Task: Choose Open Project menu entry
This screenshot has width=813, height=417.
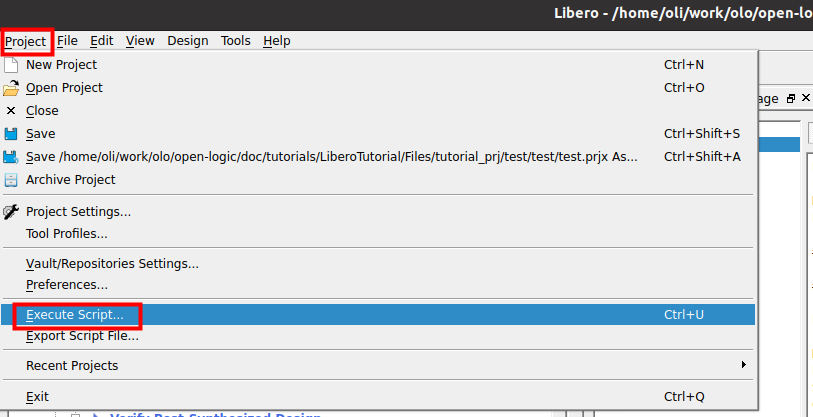Action: click(x=377, y=88)
